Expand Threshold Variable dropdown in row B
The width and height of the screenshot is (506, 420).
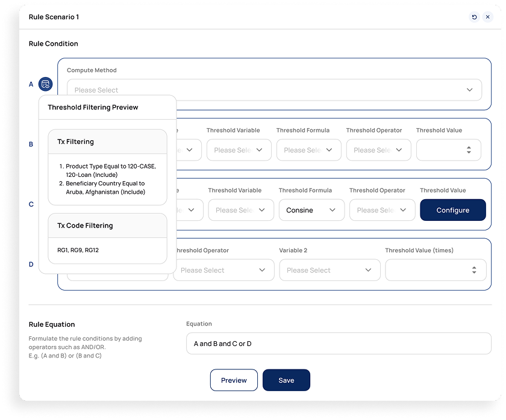coord(237,150)
